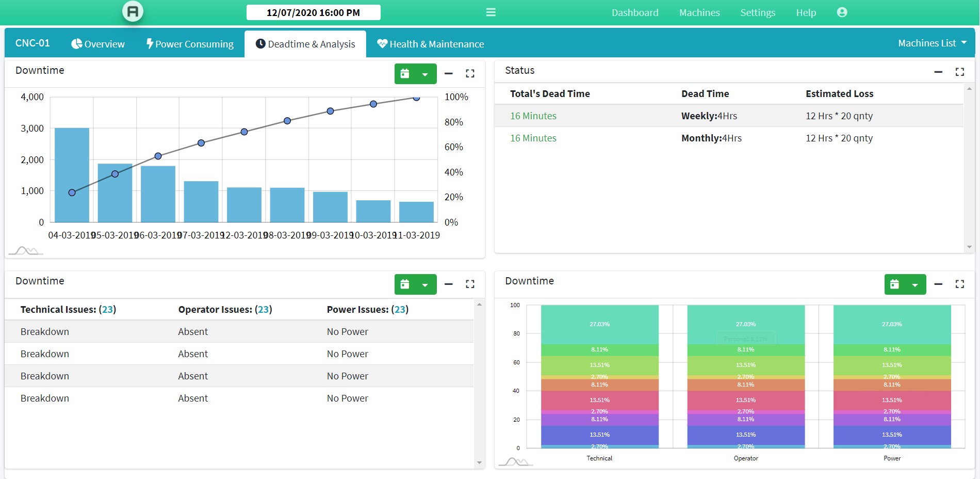Open date dropdown arrow in Downtime issues table panel

tap(425, 284)
